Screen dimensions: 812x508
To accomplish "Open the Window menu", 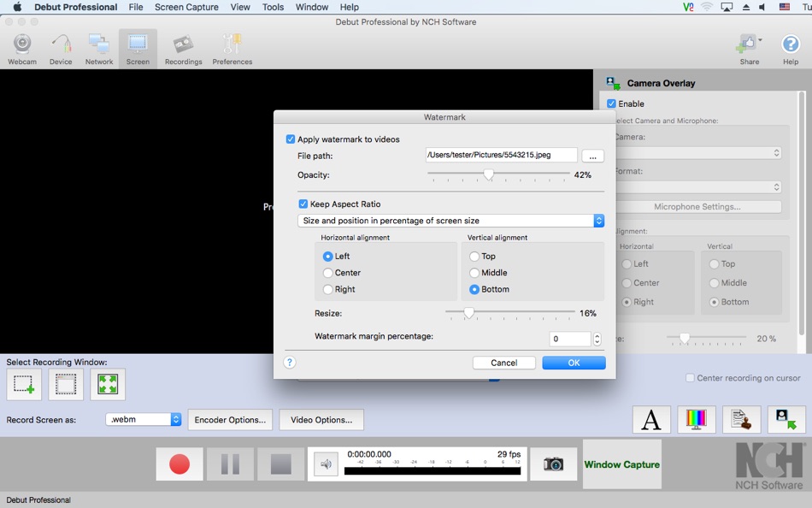I will point(312,7).
